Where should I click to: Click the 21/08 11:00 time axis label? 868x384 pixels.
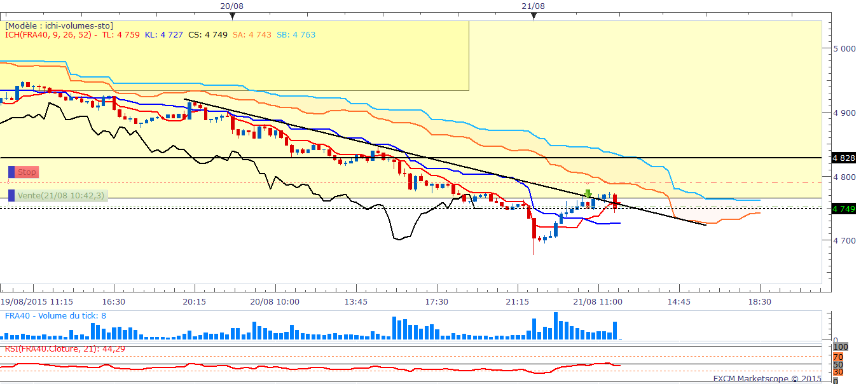[x=598, y=301]
